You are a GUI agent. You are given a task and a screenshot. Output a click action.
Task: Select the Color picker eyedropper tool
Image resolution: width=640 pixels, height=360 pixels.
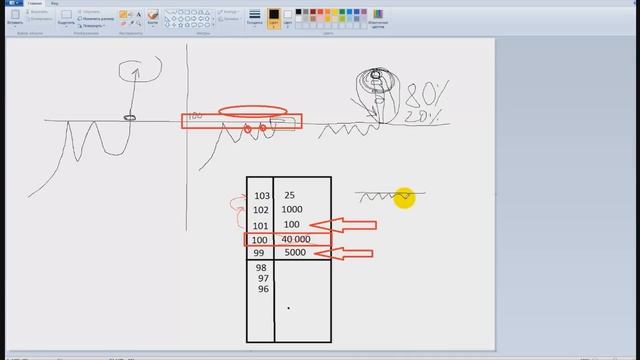point(131,24)
